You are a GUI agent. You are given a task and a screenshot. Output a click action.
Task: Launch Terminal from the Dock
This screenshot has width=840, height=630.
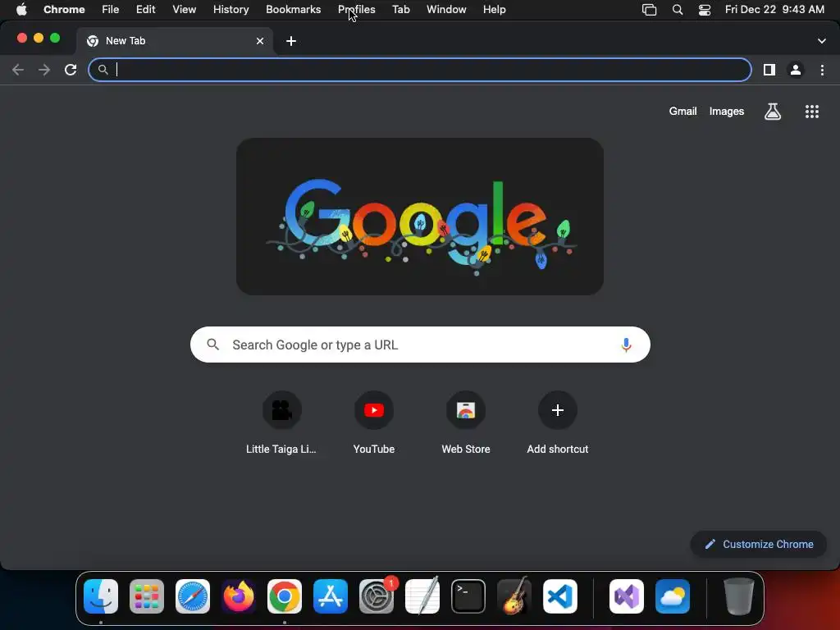point(468,596)
